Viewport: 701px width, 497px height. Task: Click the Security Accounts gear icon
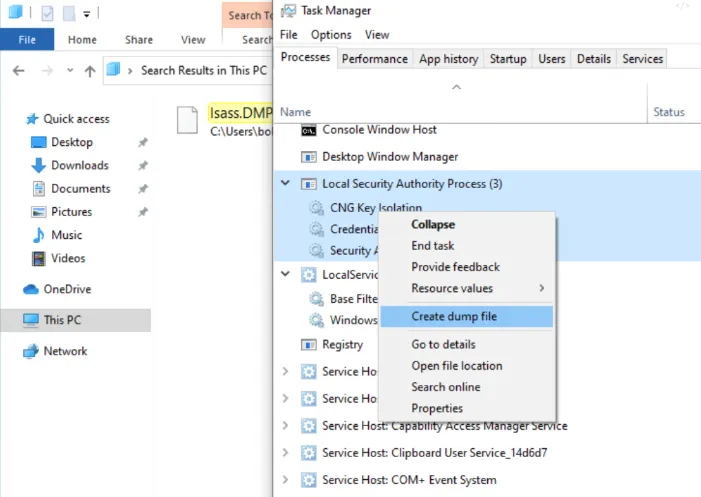(317, 251)
